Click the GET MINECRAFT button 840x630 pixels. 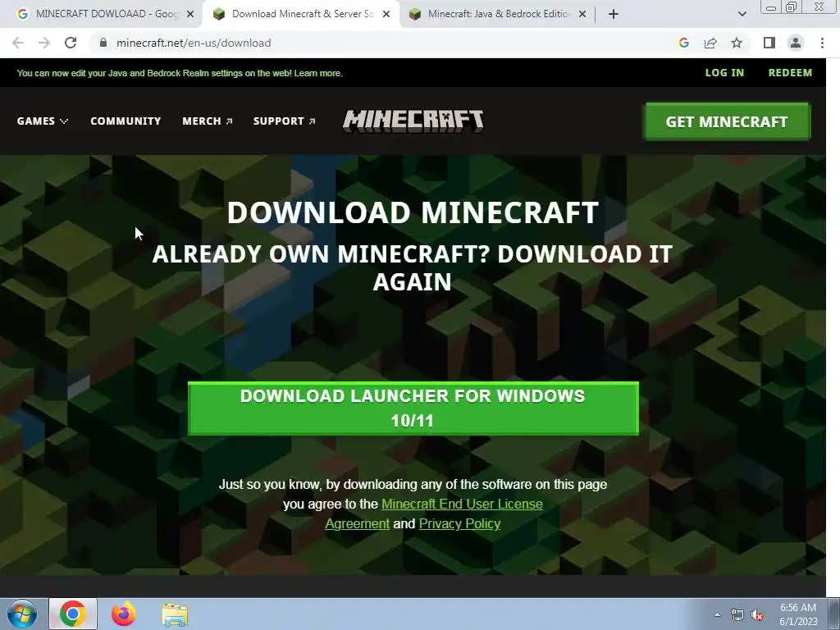click(x=728, y=121)
